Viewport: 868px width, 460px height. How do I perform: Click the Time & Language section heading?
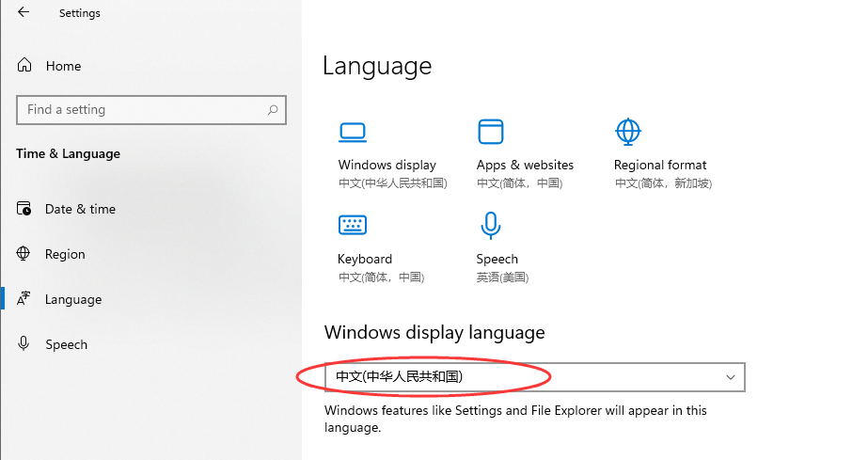68,153
